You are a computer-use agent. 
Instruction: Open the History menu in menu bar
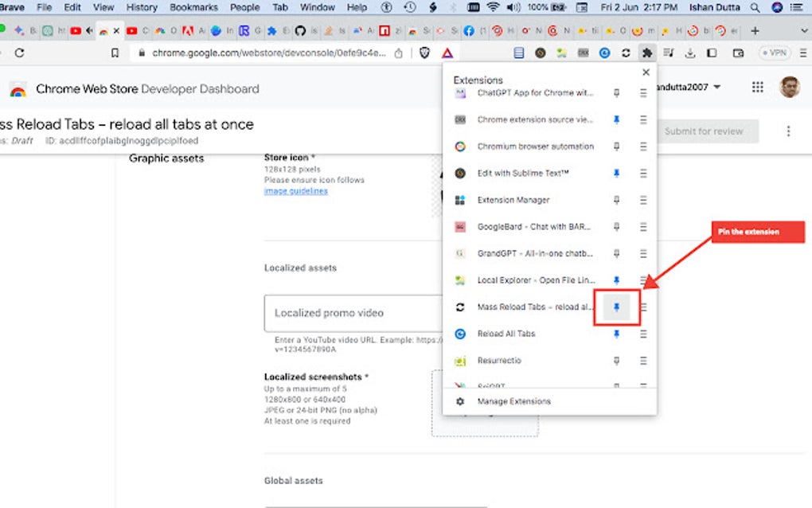tap(142, 7)
